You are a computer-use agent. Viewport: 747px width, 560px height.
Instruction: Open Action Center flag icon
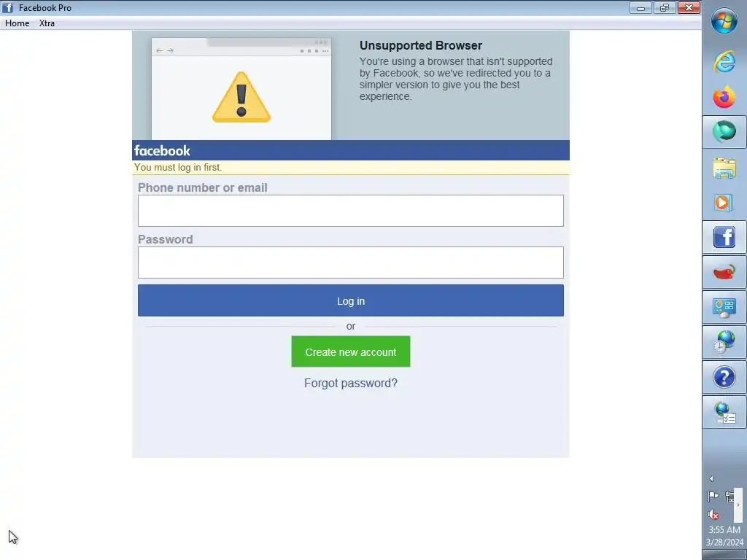coord(713,497)
